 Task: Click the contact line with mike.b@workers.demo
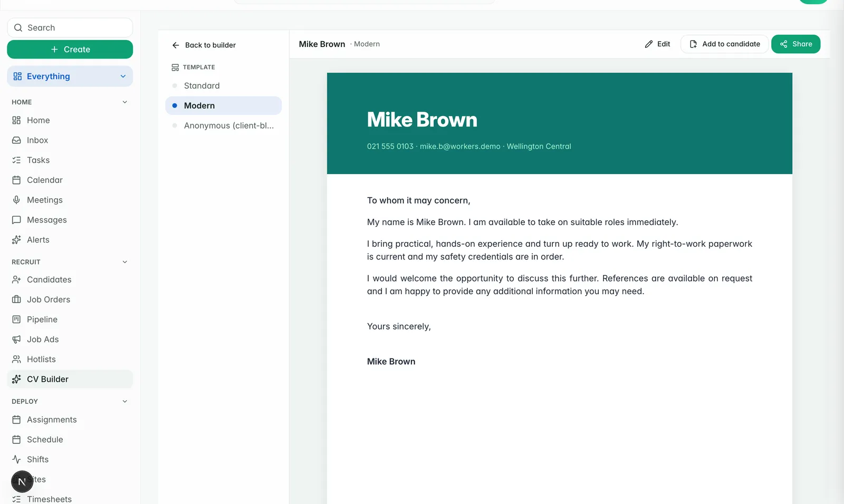(469, 147)
